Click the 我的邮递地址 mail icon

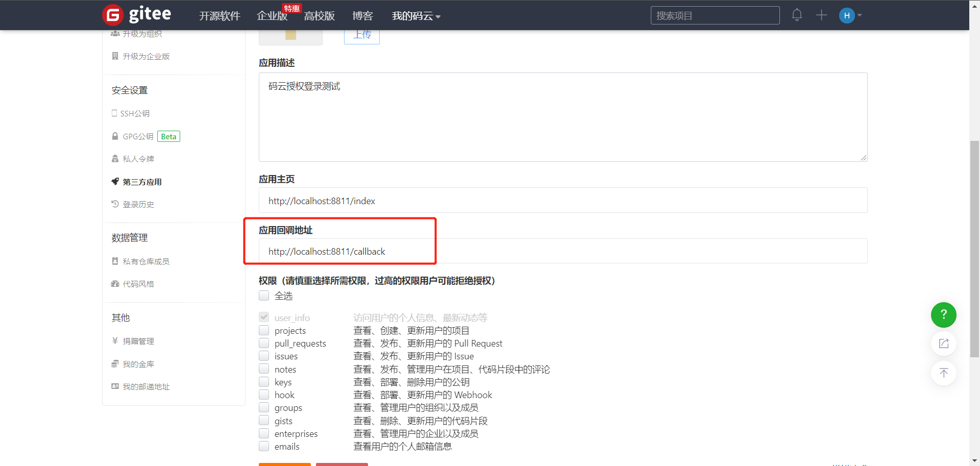click(x=115, y=386)
